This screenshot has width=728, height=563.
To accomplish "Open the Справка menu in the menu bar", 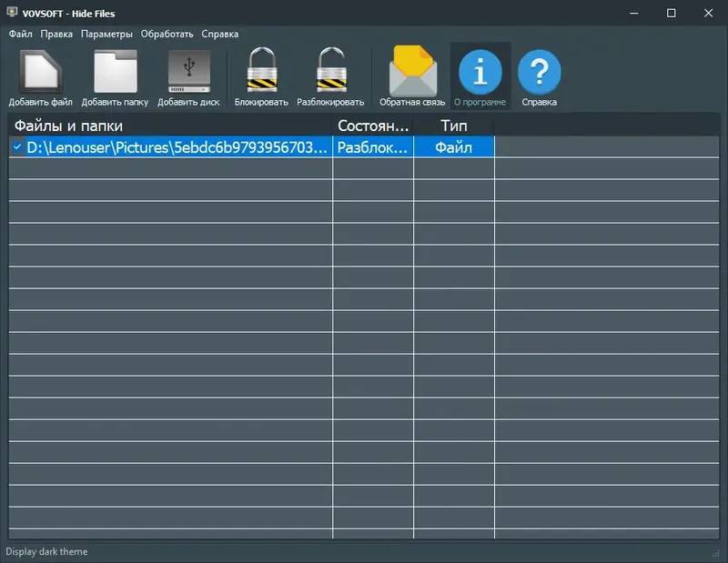I will click(219, 34).
